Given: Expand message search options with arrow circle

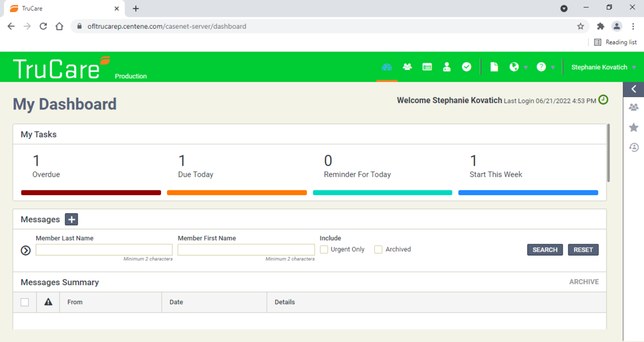Looking at the screenshot, I should tap(26, 251).
